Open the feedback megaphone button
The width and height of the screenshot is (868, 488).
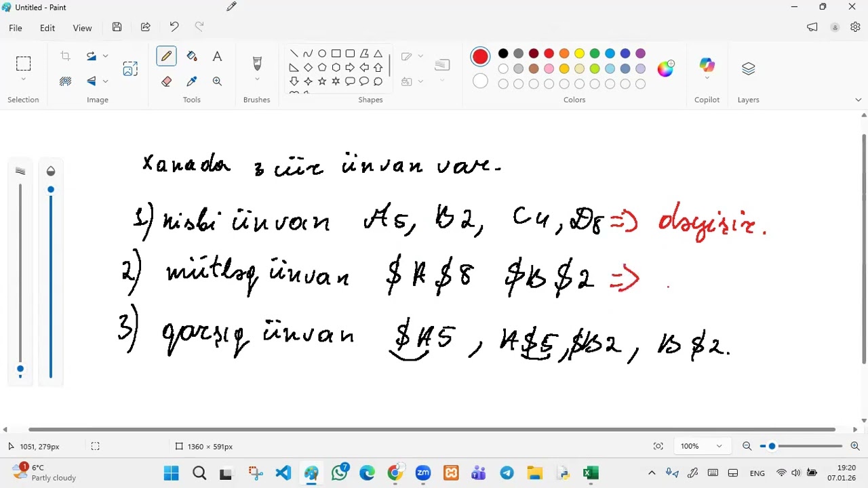click(x=812, y=27)
